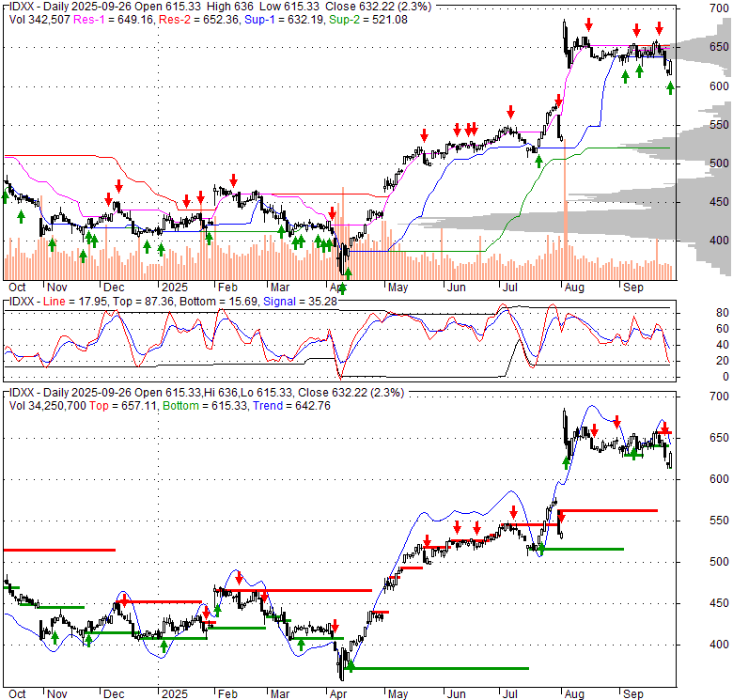Select the Mar month label under the bottom chart
Screen dimensions: 733x700
pos(279,694)
